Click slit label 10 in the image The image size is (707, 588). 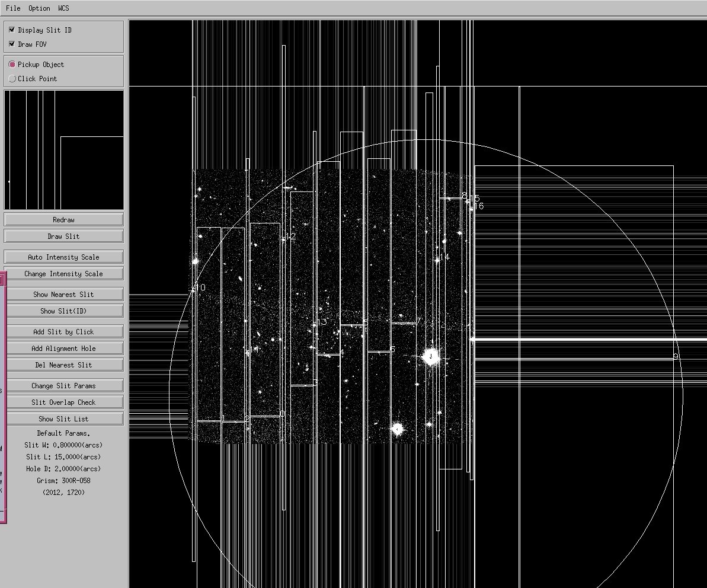[200, 287]
